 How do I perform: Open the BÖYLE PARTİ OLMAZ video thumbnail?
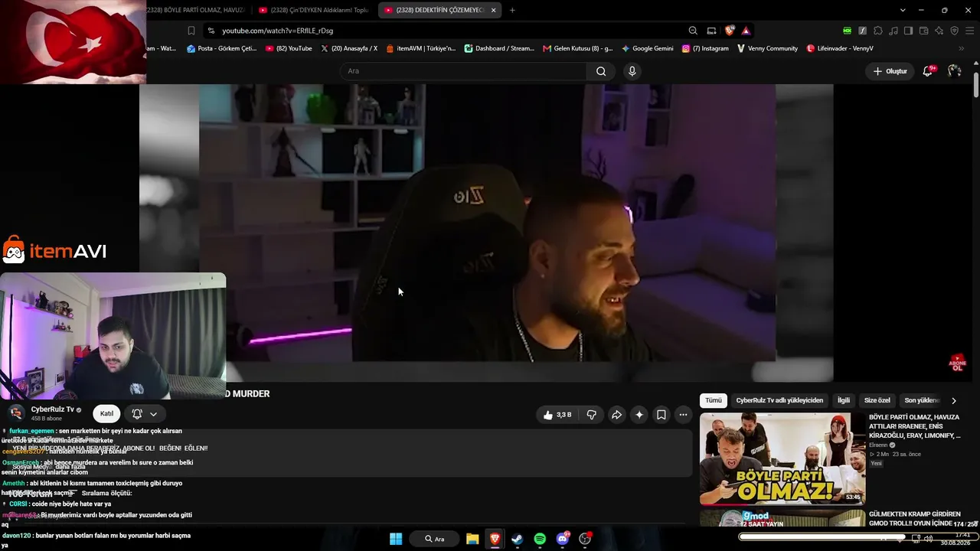click(782, 459)
